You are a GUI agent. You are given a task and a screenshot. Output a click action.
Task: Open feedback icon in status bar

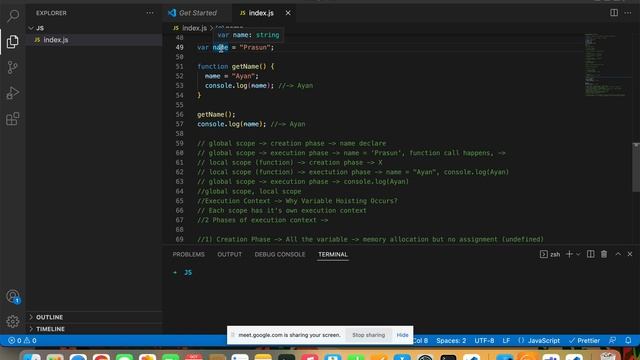click(x=612, y=340)
